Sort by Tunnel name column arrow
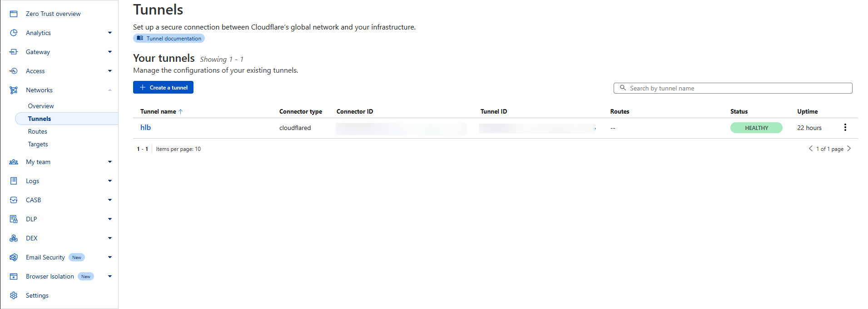Screen dimensions: 868x309 (181, 111)
